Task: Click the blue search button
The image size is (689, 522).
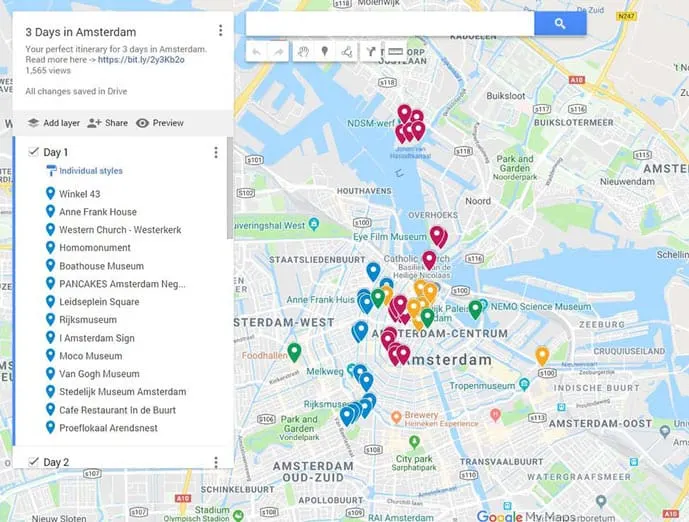Action: (560, 23)
